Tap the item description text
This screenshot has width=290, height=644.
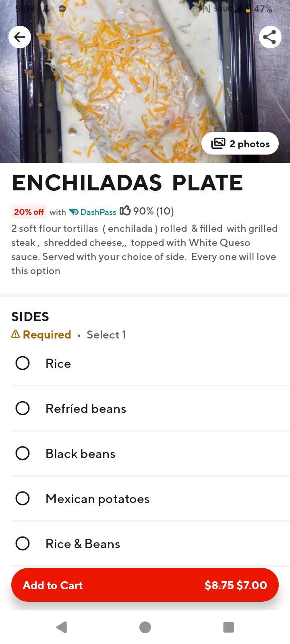[x=144, y=250]
